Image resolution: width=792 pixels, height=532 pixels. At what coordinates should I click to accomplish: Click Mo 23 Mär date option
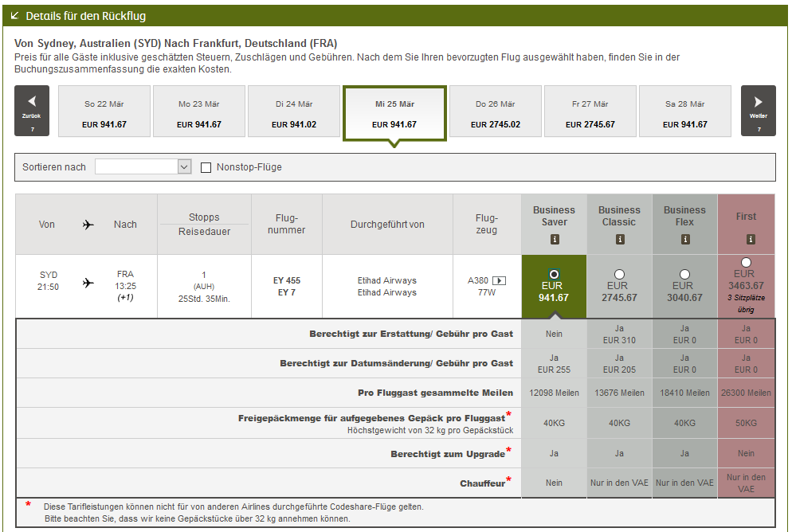(198, 113)
